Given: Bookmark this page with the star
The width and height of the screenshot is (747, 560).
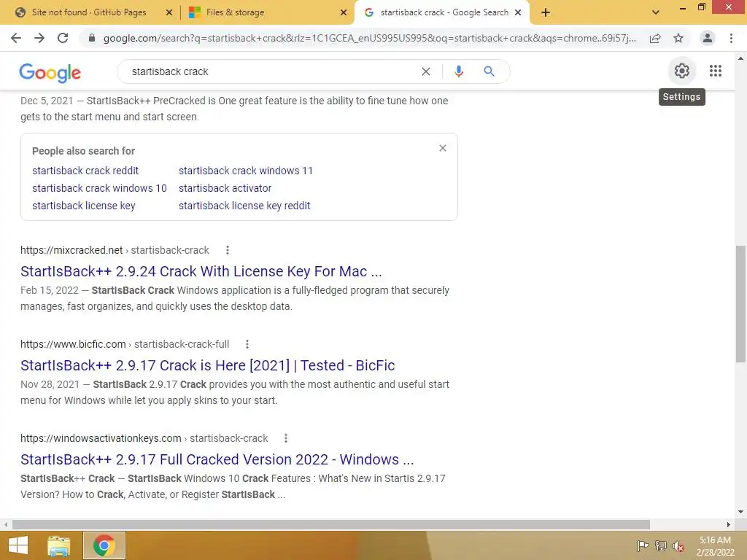Looking at the screenshot, I should tap(678, 38).
